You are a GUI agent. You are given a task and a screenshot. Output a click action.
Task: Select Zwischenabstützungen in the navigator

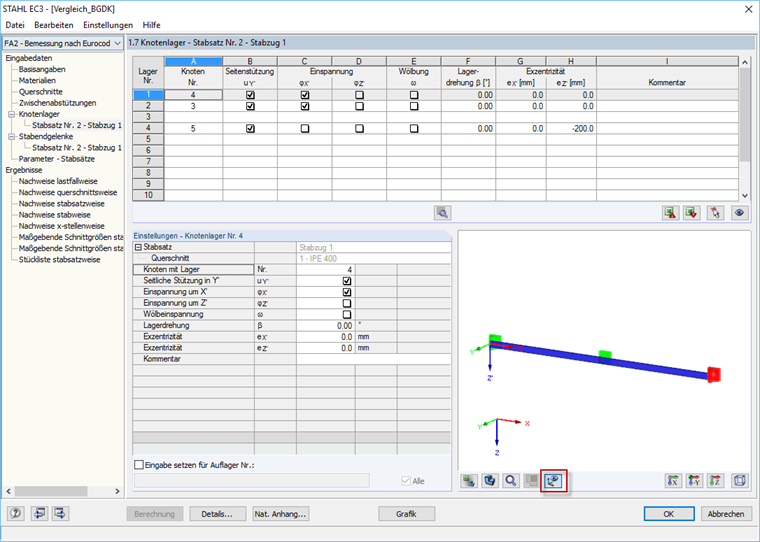58,103
